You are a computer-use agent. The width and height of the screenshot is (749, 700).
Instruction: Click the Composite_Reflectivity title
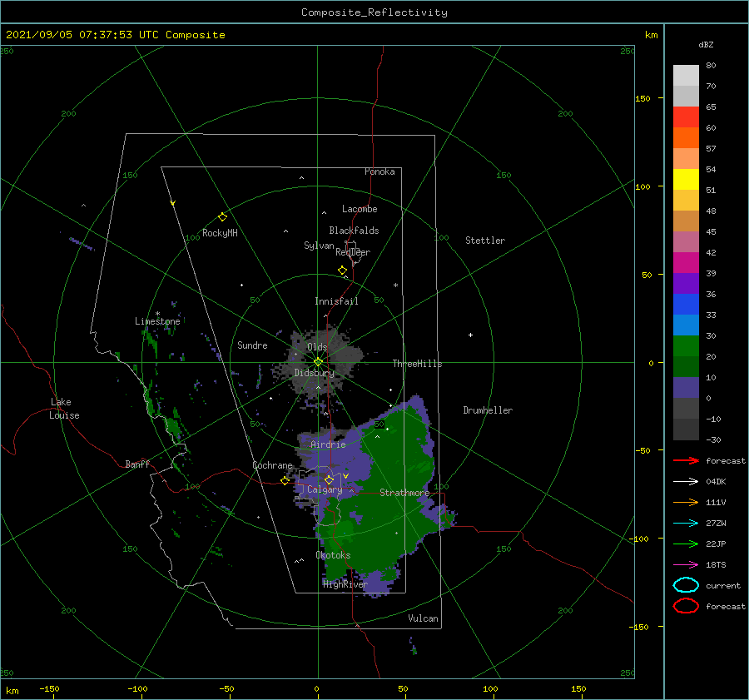point(374,12)
